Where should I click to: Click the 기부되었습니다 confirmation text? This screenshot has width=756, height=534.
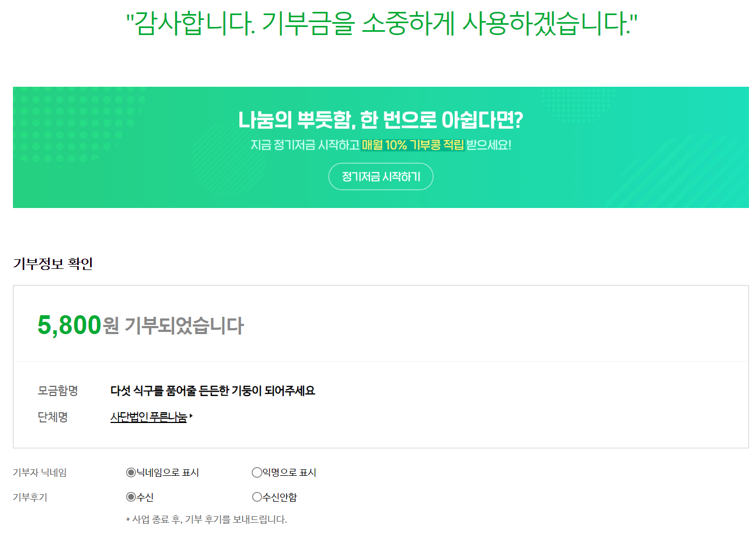click(x=184, y=325)
